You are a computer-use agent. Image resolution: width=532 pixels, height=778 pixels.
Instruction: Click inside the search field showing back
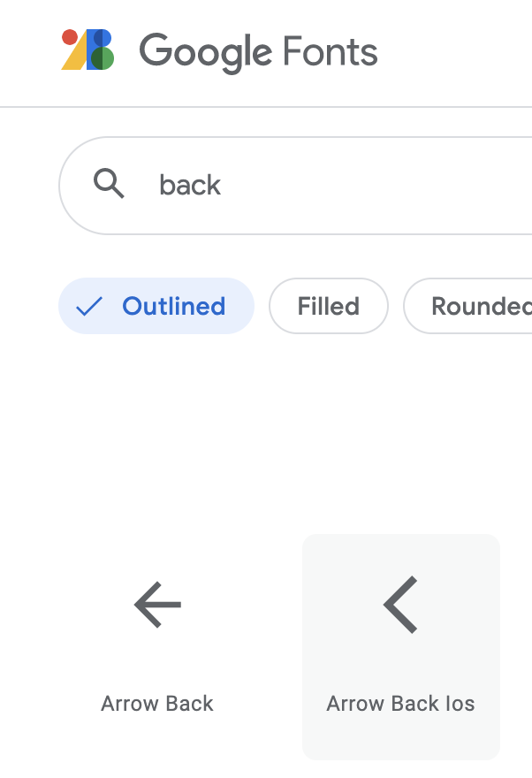tap(265, 185)
